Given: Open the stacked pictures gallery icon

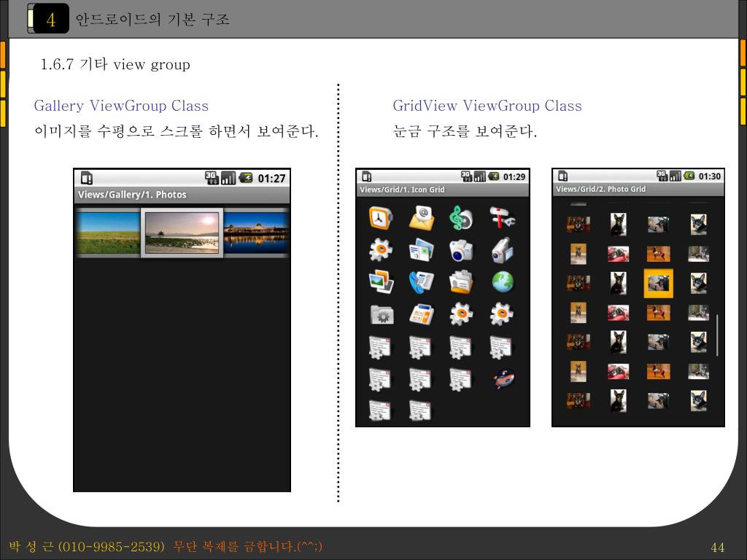Looking at the screenshot, I should [381, 282].
